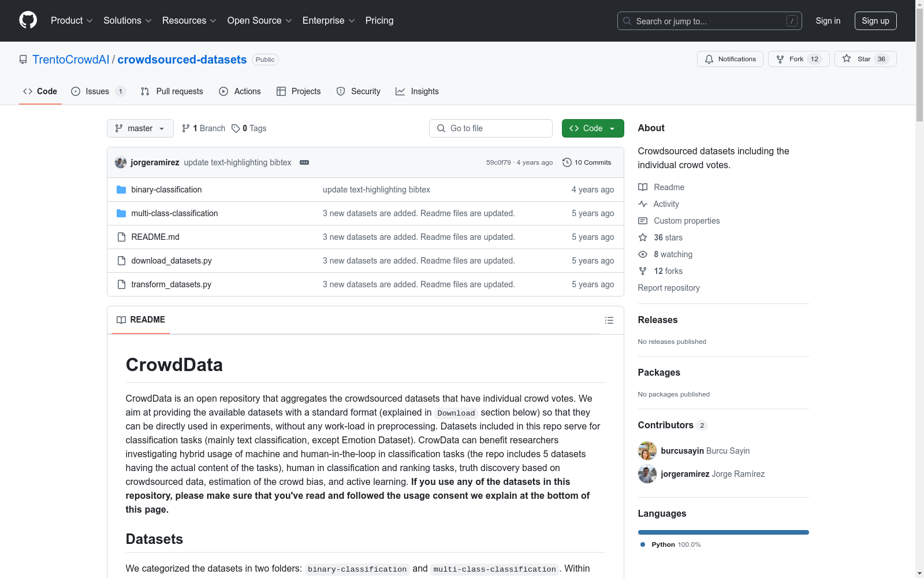
Task: Click the Sign up button
Action: pyautogui.click(x=875, y=21)
